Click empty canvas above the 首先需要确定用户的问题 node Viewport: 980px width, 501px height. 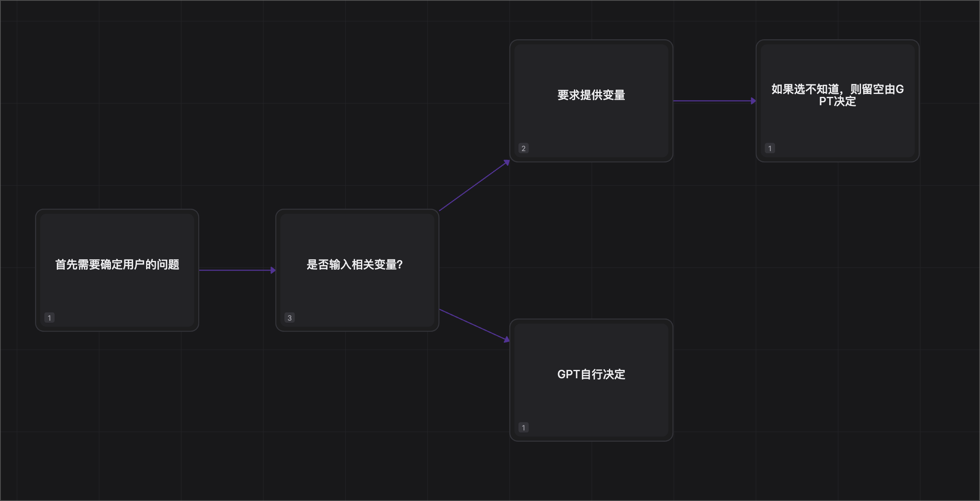point(117,125)
